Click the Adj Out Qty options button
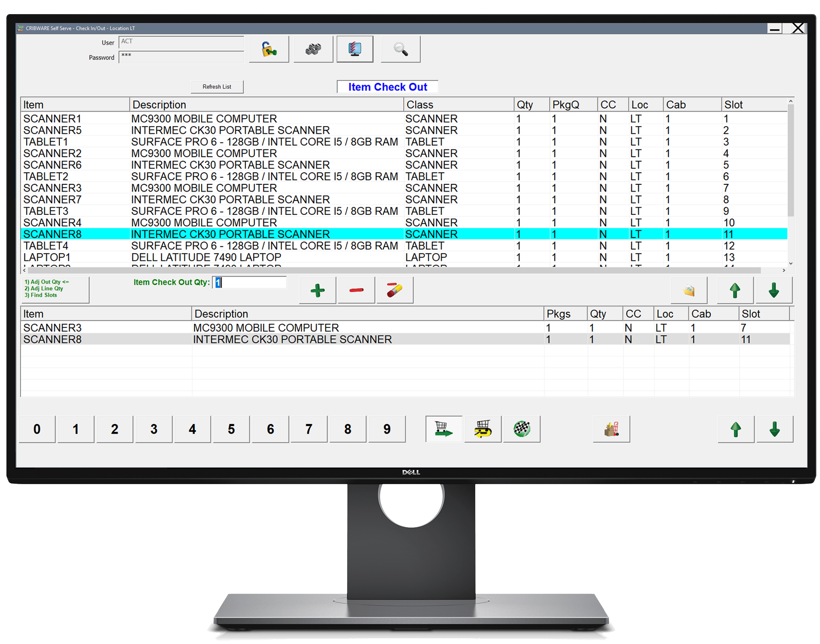This screenshot has width=820, height=644. coord(55,290)
